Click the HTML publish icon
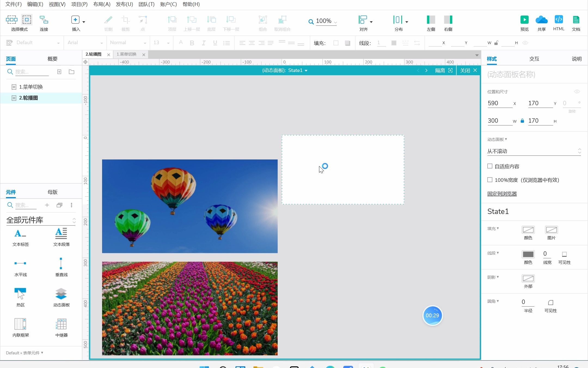 [559, 20]
